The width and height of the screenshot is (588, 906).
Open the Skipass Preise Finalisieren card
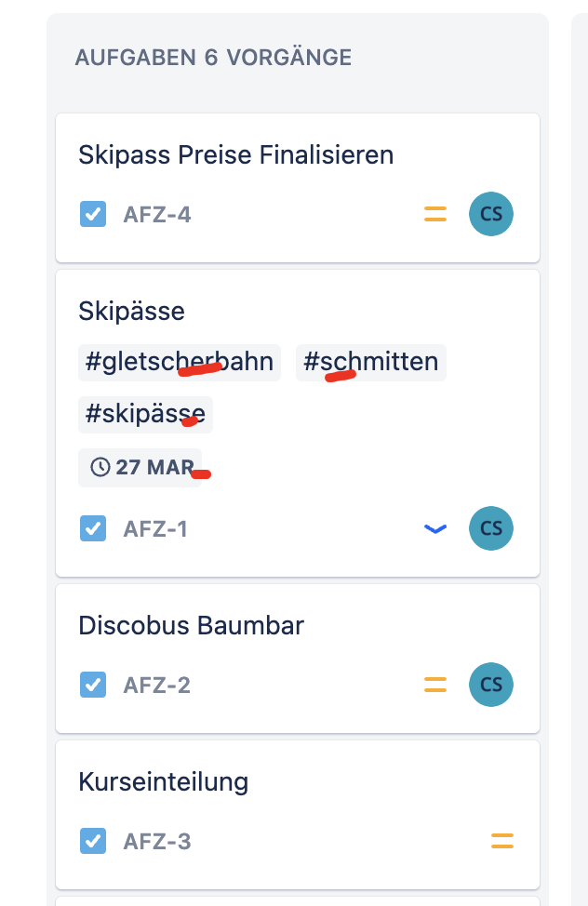click(298, 188)
